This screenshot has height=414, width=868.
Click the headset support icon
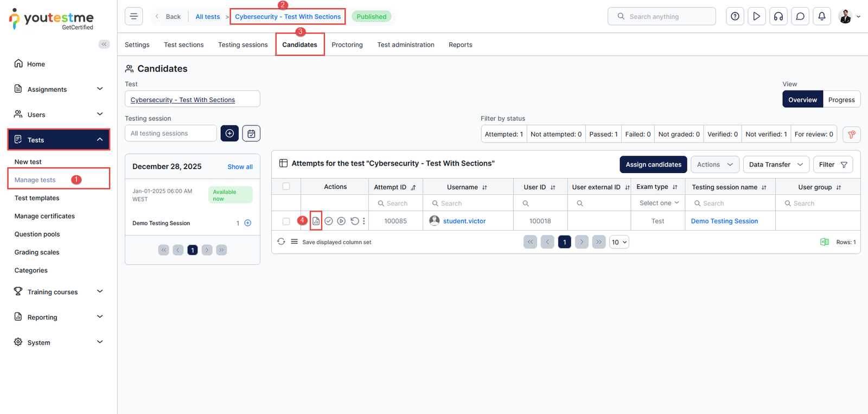778,16
